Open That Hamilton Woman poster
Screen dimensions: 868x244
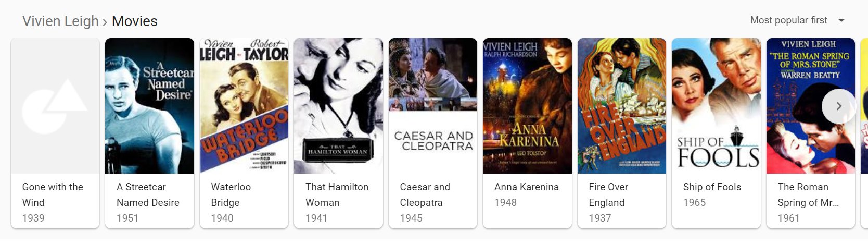[x=338, y=106]
